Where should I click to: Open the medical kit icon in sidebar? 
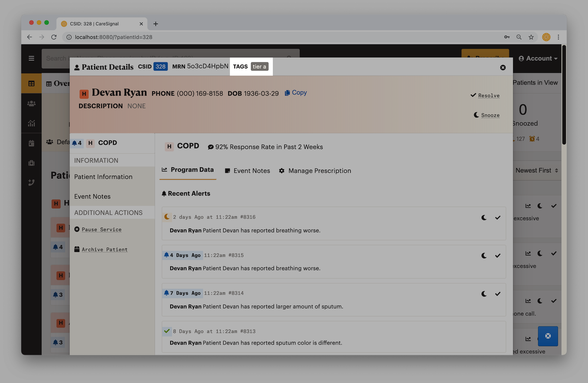coord(31,163)
